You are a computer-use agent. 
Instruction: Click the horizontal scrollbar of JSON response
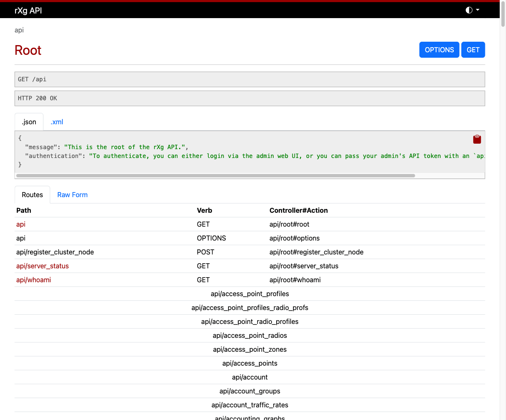click(215, 175)
